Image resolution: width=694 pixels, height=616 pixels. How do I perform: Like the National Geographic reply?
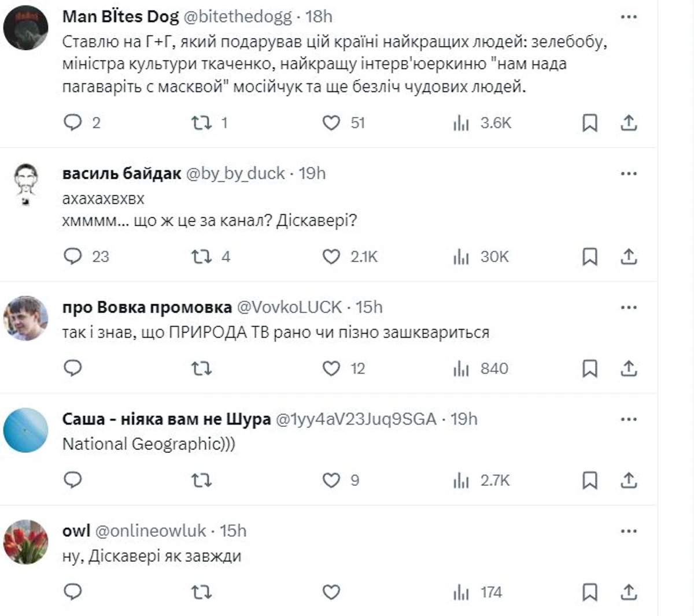(331, 480)
